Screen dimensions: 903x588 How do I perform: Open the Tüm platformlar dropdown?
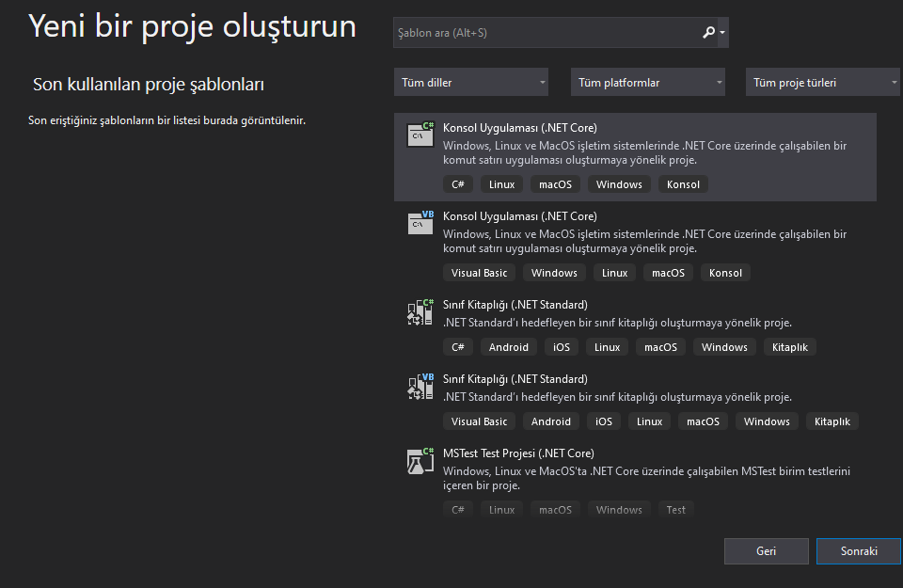648,83
